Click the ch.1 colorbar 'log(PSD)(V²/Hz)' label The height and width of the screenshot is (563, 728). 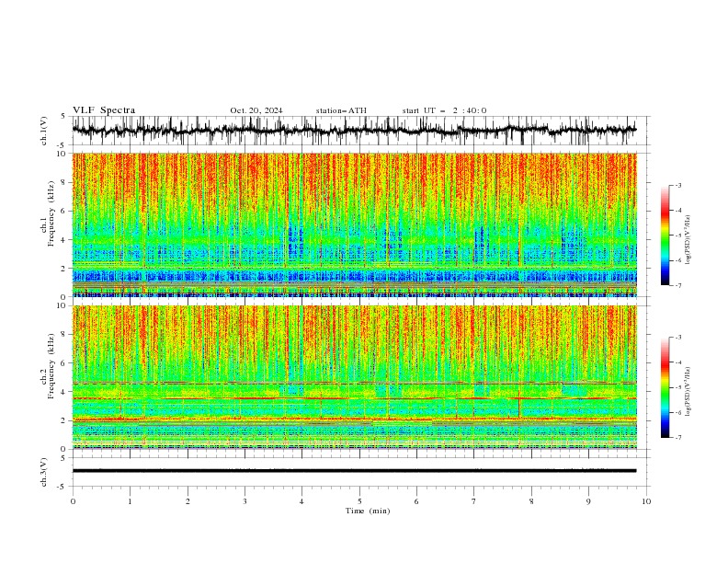(x=688, y=240)
